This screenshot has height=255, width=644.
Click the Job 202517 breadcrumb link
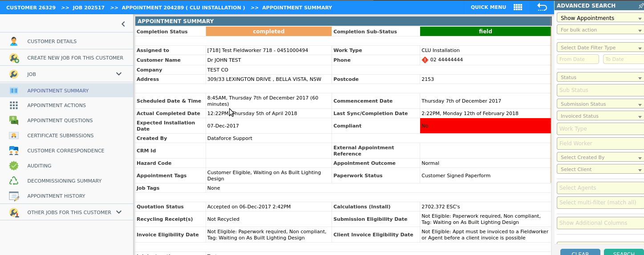click(x=89, y=8)
